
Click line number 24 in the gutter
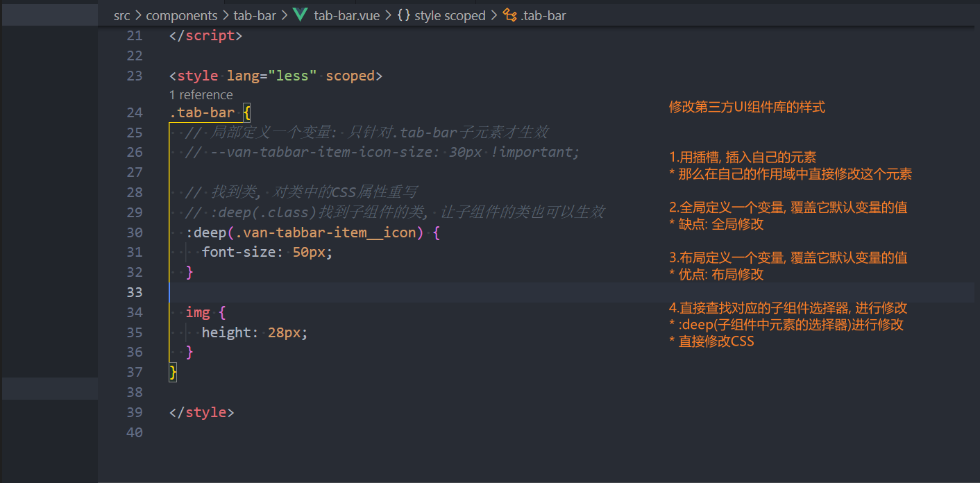pos(135,112)
